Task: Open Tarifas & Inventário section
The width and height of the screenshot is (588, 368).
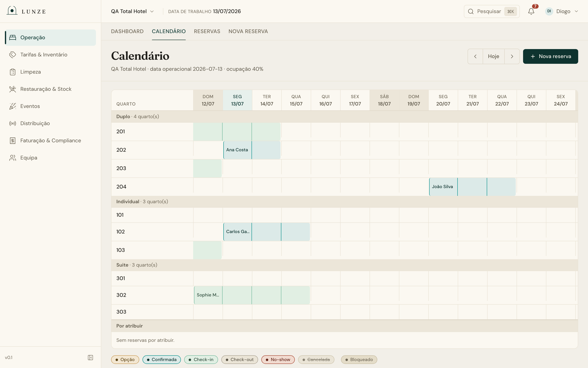Action: tap(50, 55)
